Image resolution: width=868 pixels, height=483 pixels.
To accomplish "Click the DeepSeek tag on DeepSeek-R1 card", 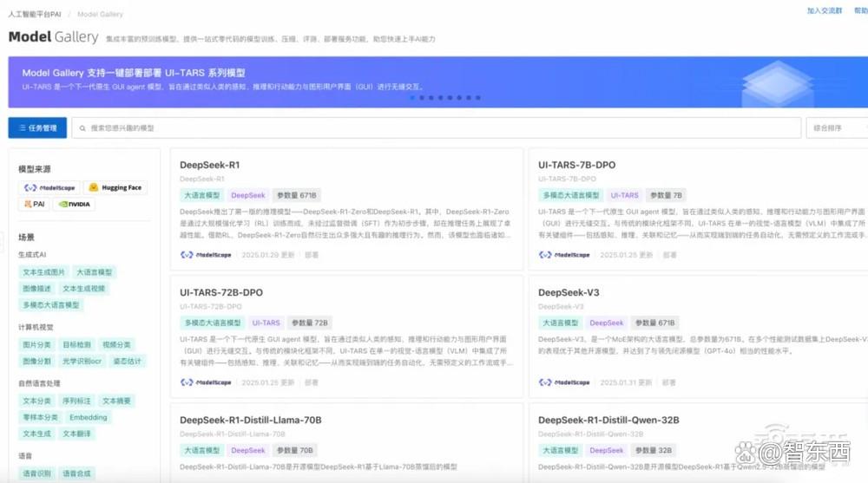I will click(x=248, y=195).
